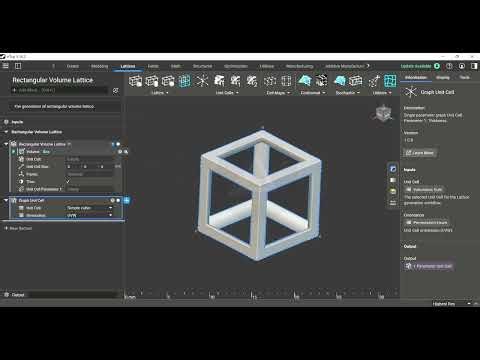Switch to the Information panel tab

coord(416,77)
